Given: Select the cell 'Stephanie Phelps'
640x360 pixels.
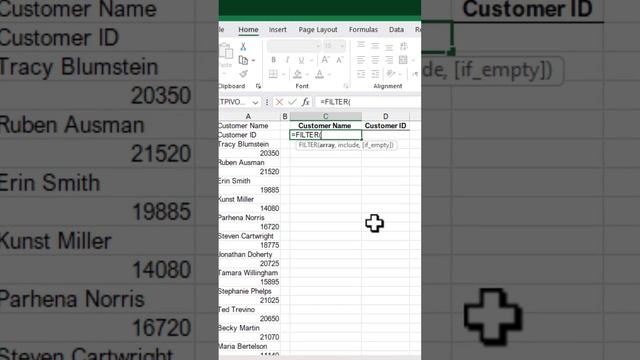Looking at the screenshot, I should point(249,291).
